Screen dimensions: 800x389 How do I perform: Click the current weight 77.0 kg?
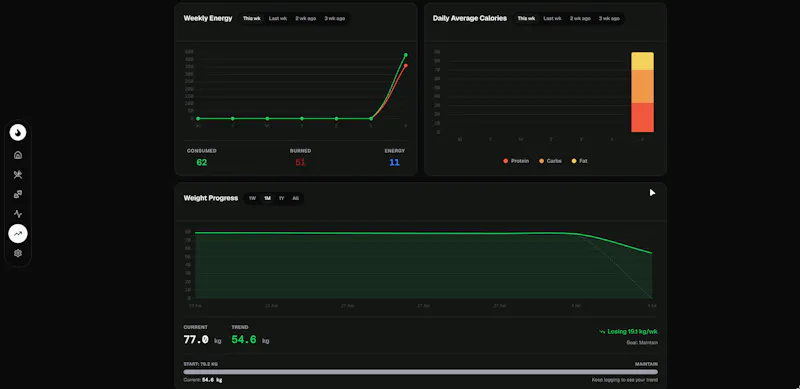pos(202,339)
